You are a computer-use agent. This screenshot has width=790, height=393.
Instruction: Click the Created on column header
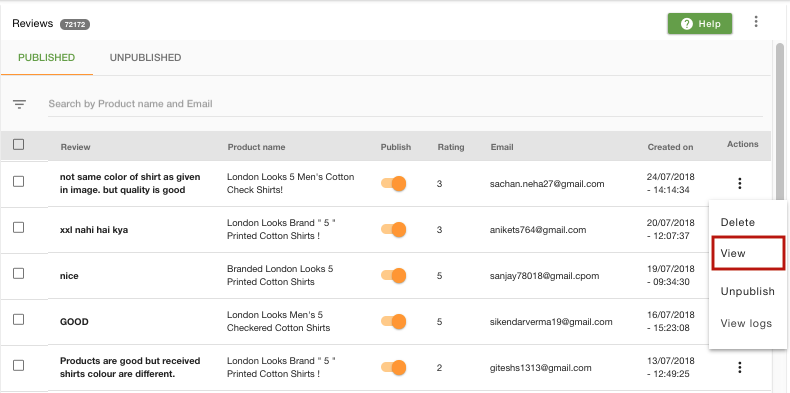671,147
